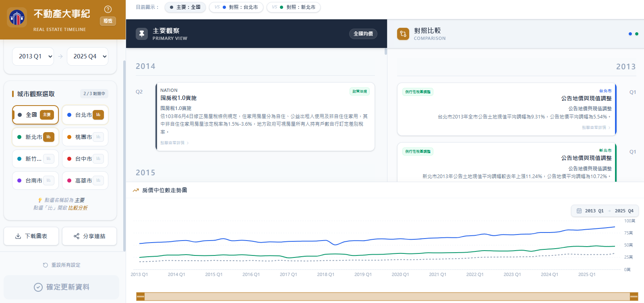This screenshot has width=644, height=303.
Task: Select 高雄市 as the primary city
Action: (83, 181)
